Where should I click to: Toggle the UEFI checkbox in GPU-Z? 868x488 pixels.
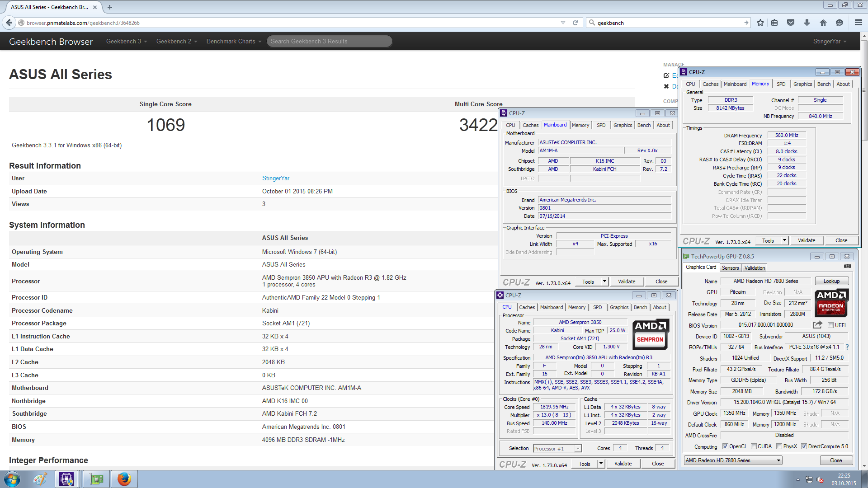click(x=830, y=325)
